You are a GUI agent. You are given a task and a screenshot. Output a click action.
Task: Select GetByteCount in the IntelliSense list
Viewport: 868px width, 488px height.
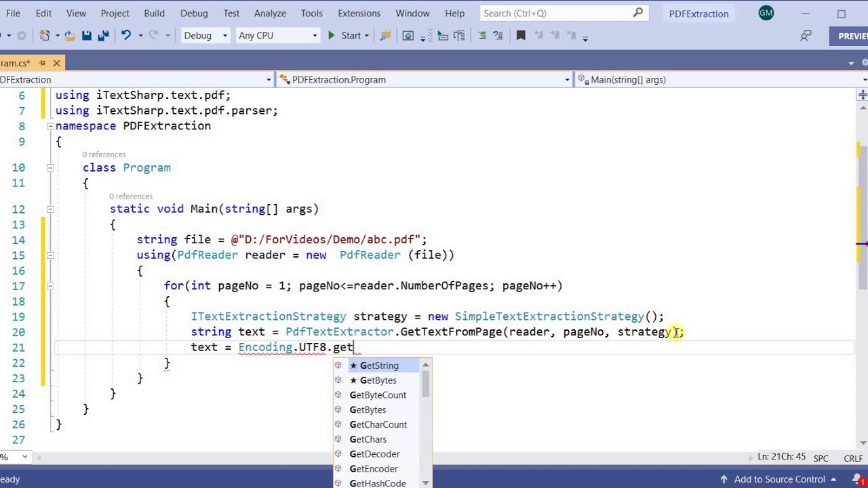coord(376,395)
